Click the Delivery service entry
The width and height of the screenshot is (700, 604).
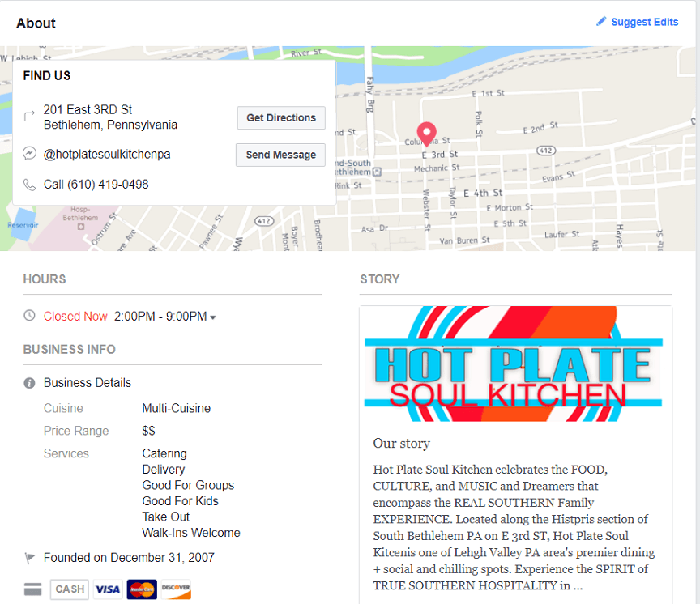point(164,470)
